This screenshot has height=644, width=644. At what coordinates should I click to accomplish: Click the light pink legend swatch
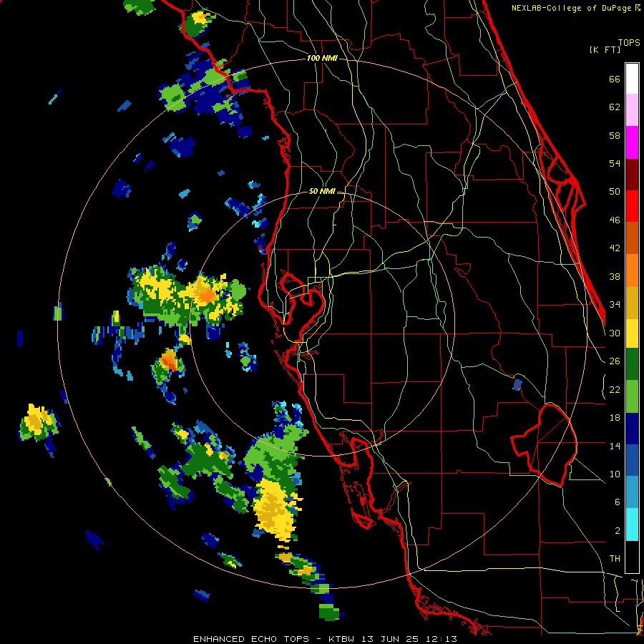tap(632, 110)
